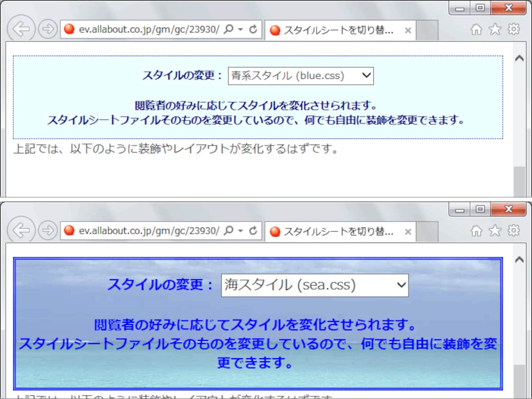Screen dimensions: 532x399
Task: Click the Home icon in upper browser window
Action: pyautogui.click(x=476, y=30)
